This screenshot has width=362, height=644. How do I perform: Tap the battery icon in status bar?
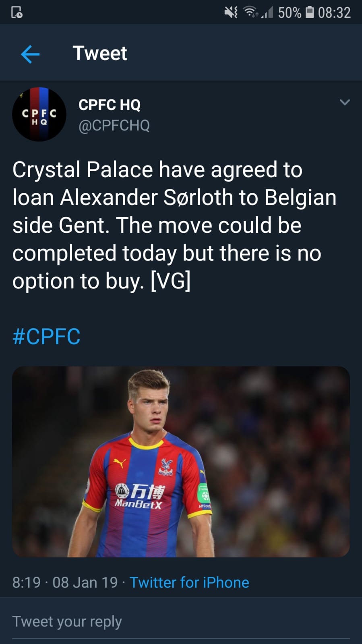(309, 12)
